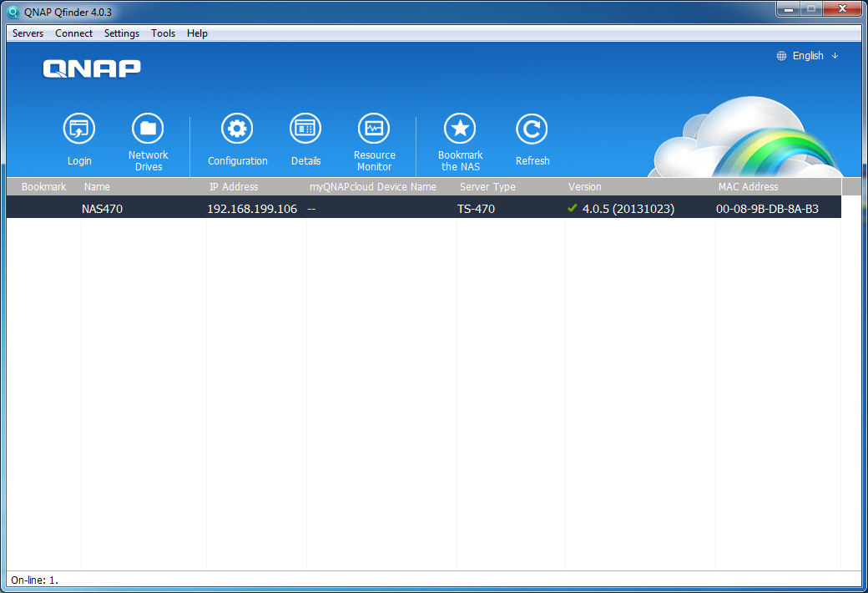The width and height of the screenshot is (868, 593).
Task: Click the MAC address 00-08-9B-DB-8A-B3
Action: coord(767,209)
